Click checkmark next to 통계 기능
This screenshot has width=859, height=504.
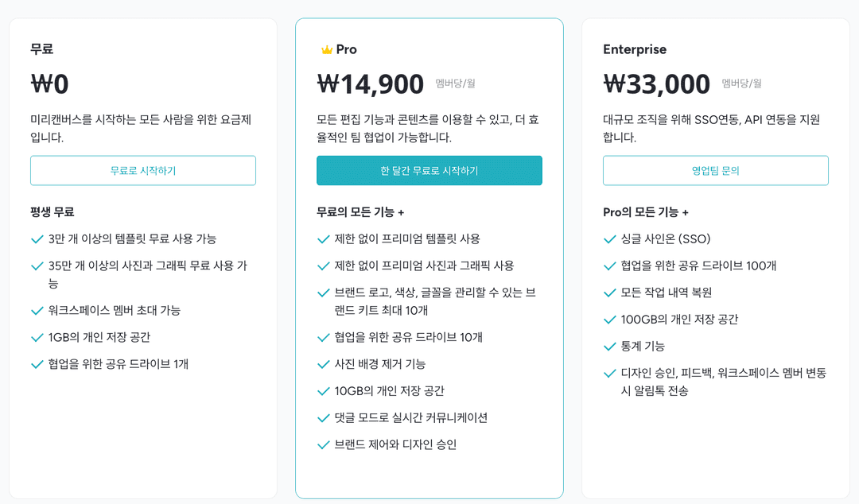tap(609, 347)
